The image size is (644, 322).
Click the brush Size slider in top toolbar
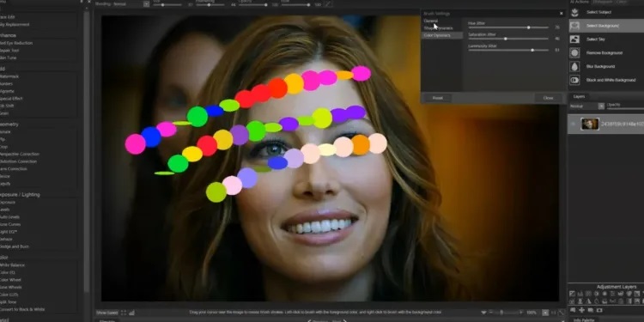point(167,5)
